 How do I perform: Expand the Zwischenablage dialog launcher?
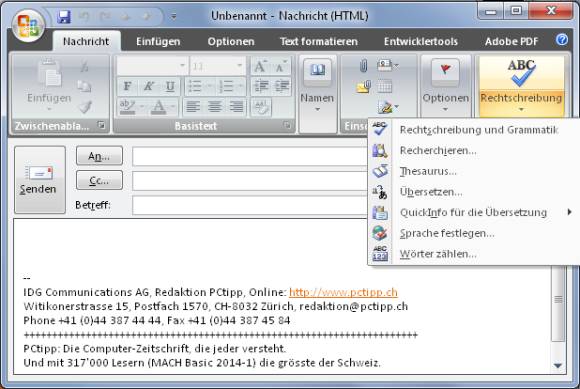click(x=101, y=125)
